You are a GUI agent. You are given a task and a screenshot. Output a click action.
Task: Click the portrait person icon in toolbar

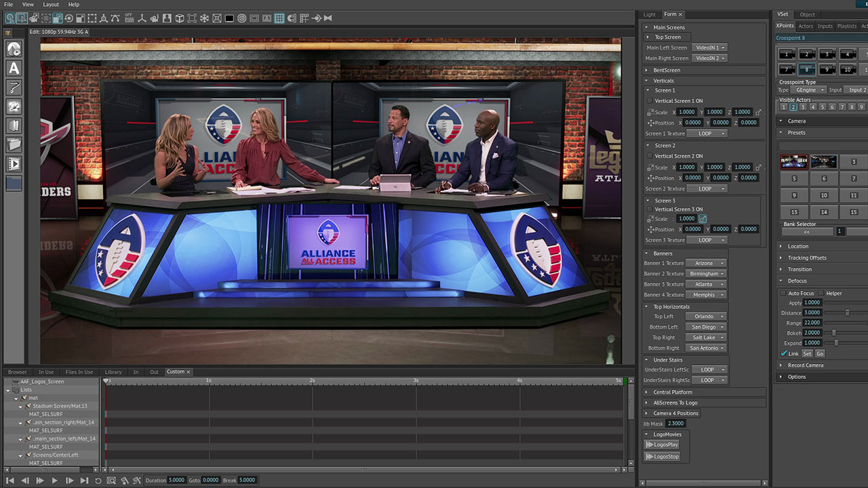[x=167, y=18]
